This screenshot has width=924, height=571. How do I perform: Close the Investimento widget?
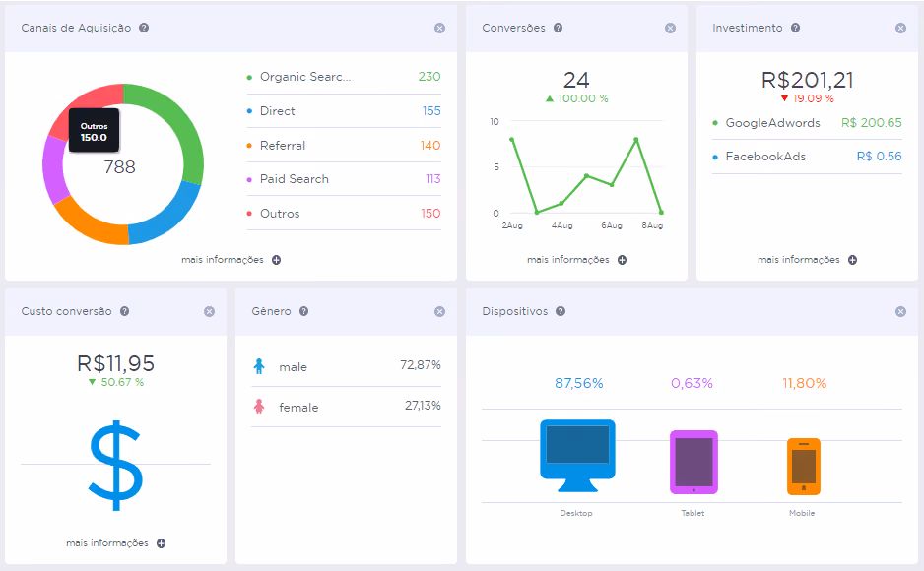(x=900, y=29)
